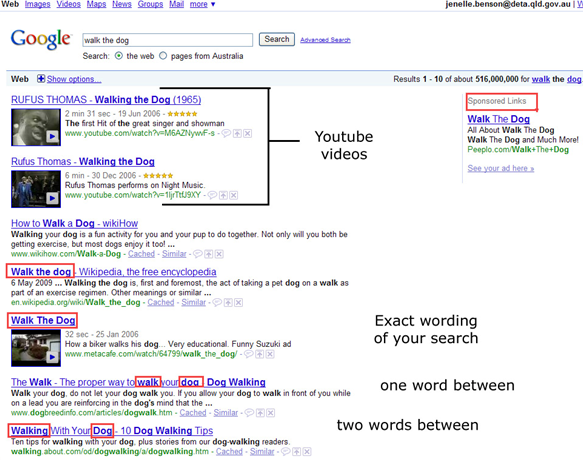
Task: Open the sponsored 'Walk The Dog' ad link
Action: [499, 119]
